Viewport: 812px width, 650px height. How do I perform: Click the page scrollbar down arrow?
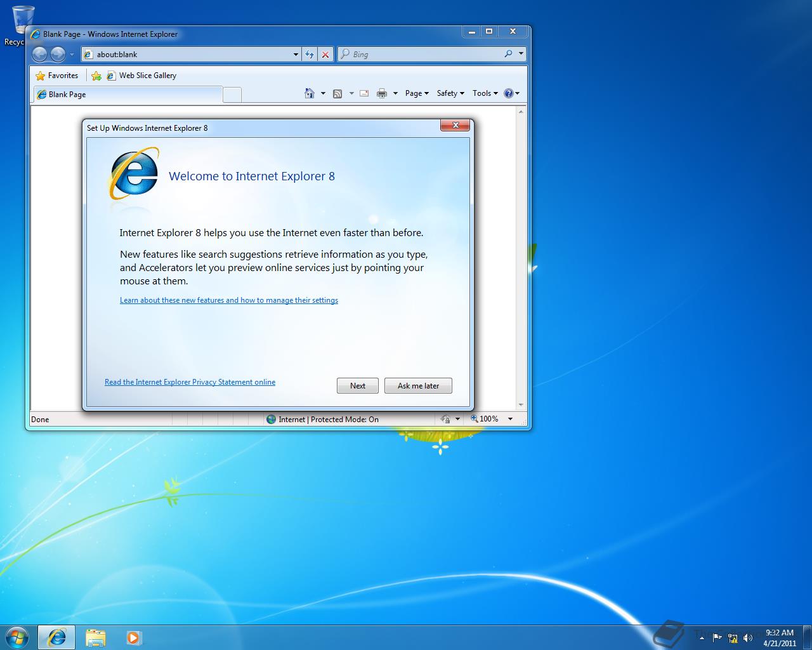pos(521,405)
